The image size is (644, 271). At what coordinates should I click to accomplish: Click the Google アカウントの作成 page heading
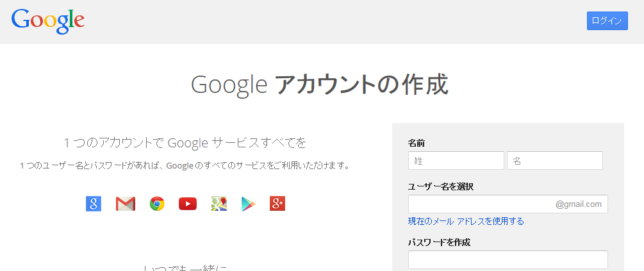(x=320, y=85)
